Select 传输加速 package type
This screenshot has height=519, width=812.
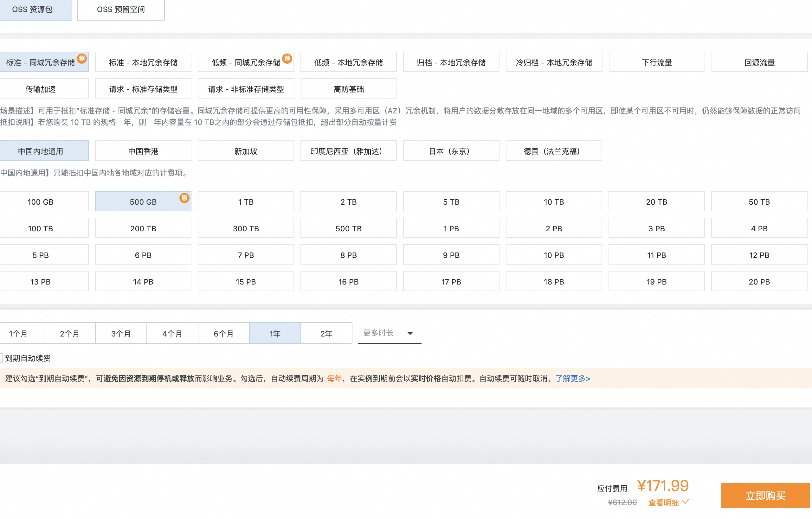[41, 89]
